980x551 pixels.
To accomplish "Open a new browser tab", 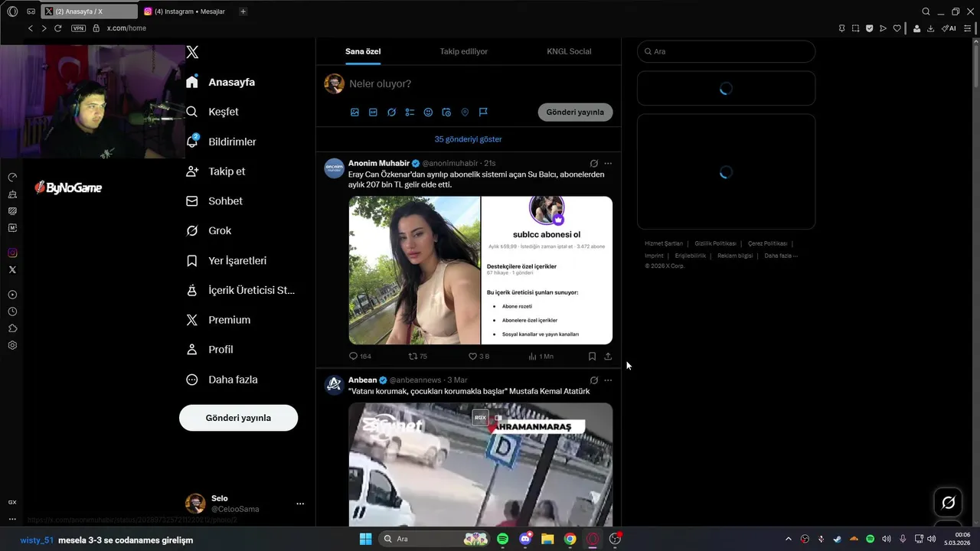I will (x=243, y=11).
